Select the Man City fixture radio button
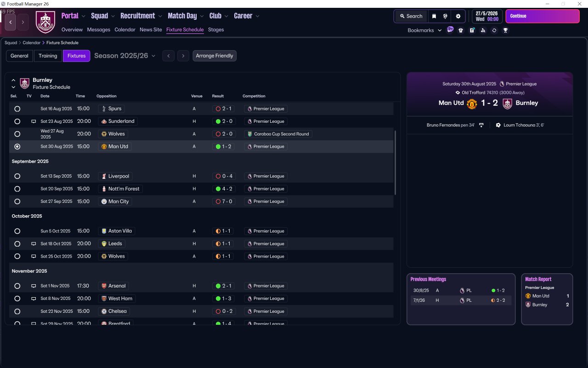The height and width of the screenshot is (368, 588). pos(17,201)
